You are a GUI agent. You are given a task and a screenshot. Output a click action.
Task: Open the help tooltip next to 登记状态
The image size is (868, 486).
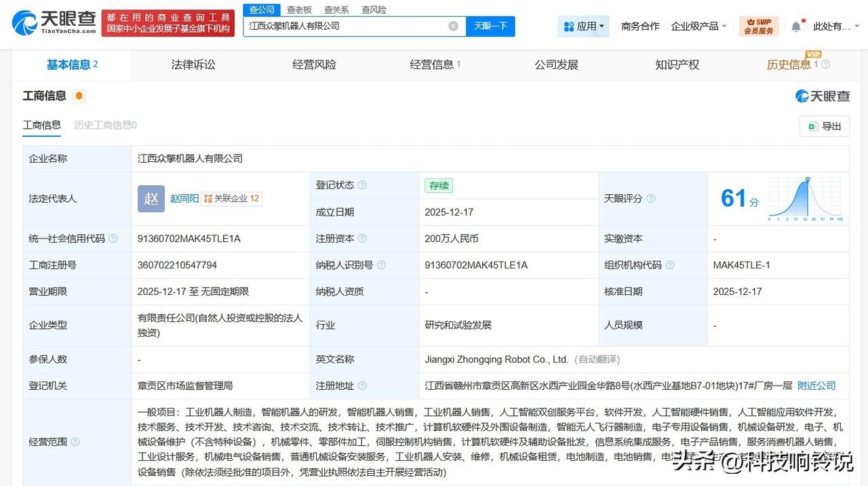(x=363, y=185)
